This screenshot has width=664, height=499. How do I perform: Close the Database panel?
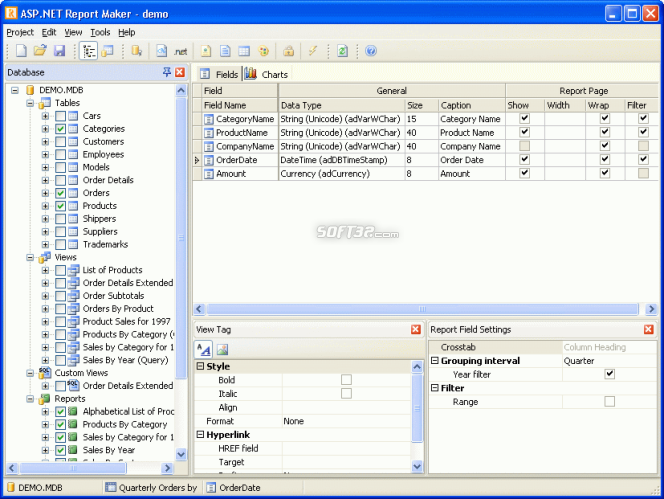coord(180,72)
